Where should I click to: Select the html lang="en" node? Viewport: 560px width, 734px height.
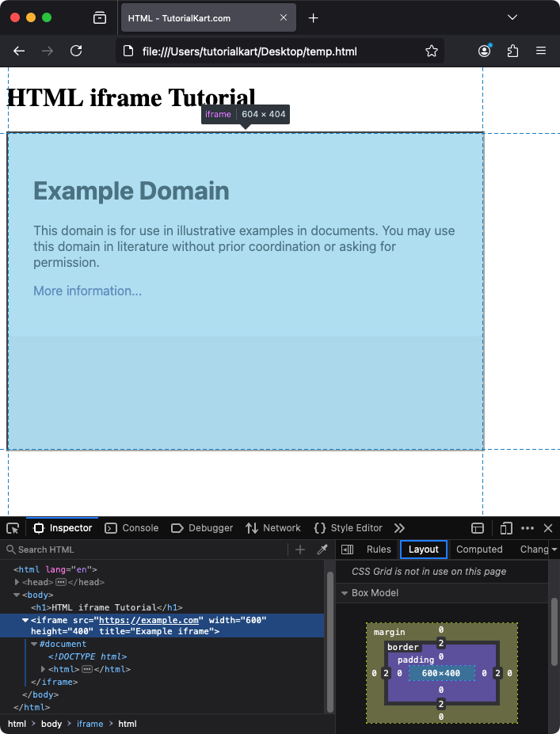(55, 569)
